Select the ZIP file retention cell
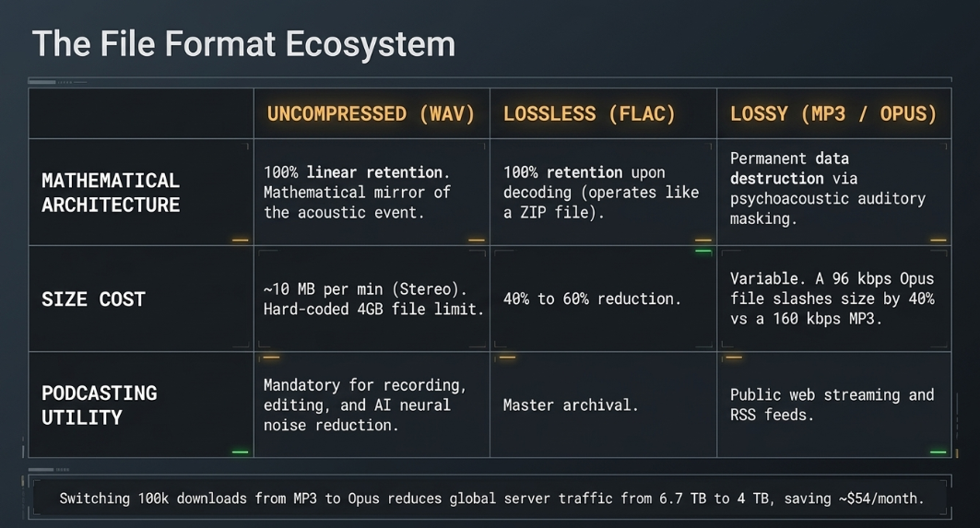 pyautogui.click(x=601, y=192)
